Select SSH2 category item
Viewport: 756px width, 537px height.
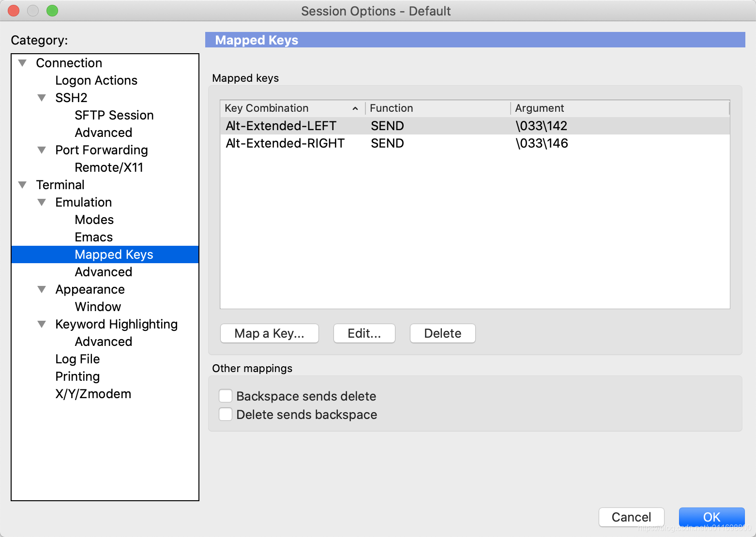coord(71,98)
